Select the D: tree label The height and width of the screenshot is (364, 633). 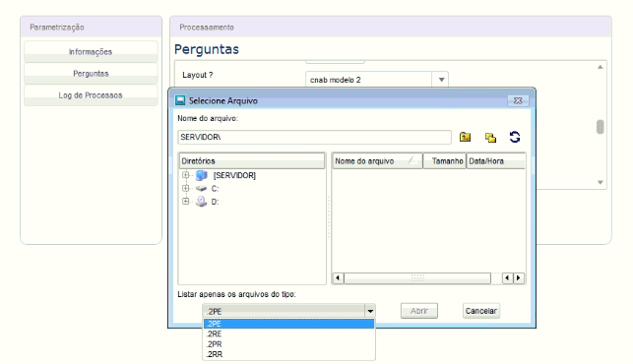[x=215, y=202]
